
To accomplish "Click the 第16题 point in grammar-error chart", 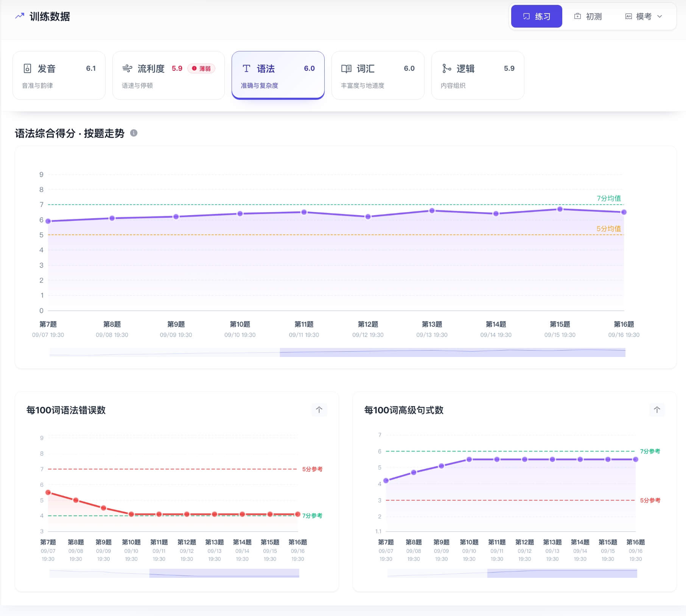I will click(298, 514).
